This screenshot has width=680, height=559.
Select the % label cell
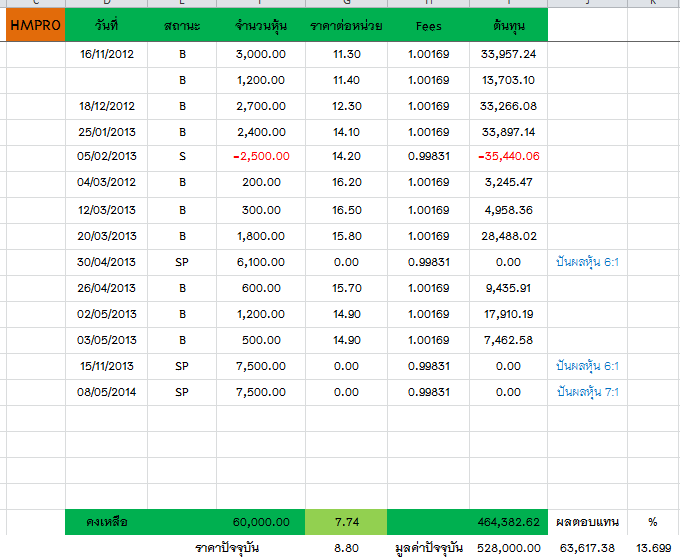[653, 522]
